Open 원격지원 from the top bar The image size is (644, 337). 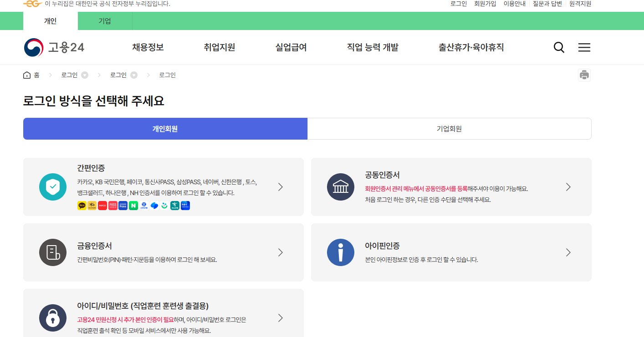(579, 4)
